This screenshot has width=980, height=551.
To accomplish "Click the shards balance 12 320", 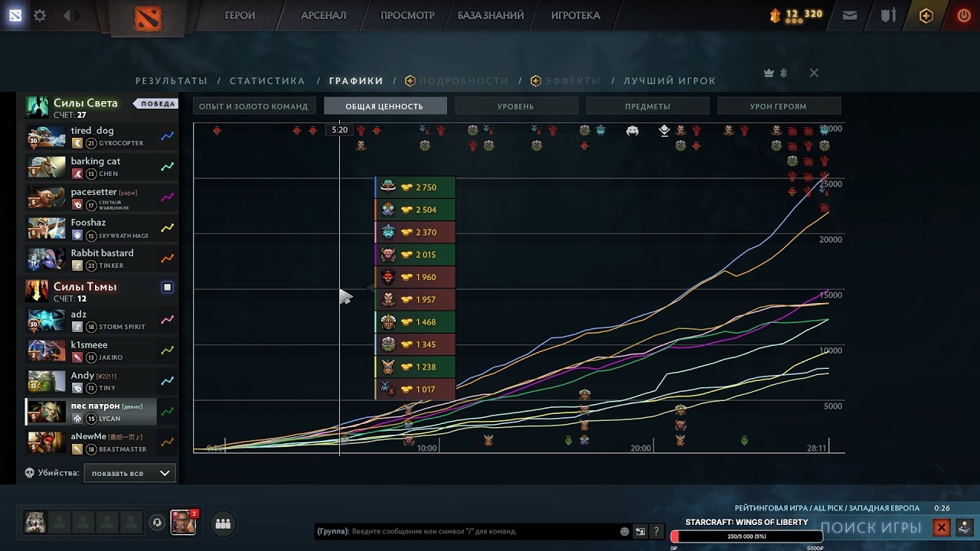I will (x=804, y=14).
